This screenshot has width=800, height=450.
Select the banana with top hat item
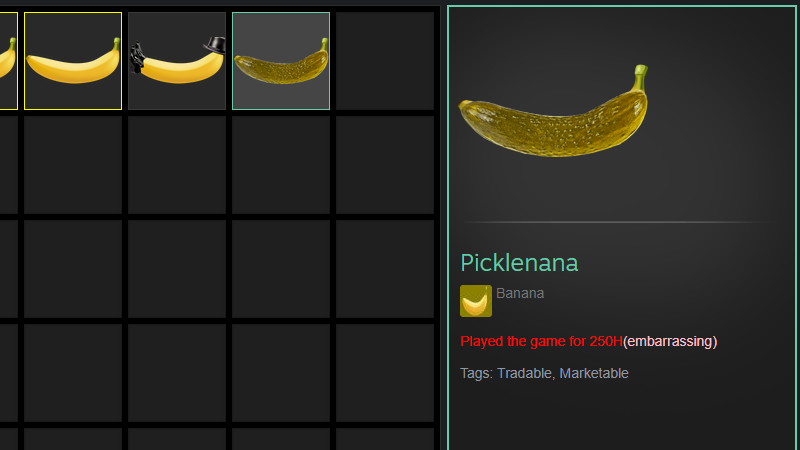177,61
